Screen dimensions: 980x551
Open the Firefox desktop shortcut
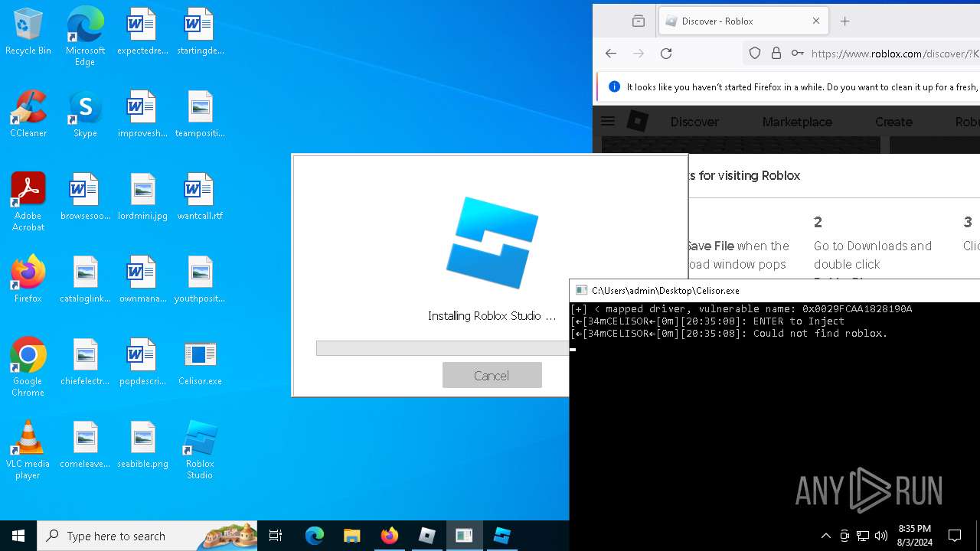click(28, 279)
